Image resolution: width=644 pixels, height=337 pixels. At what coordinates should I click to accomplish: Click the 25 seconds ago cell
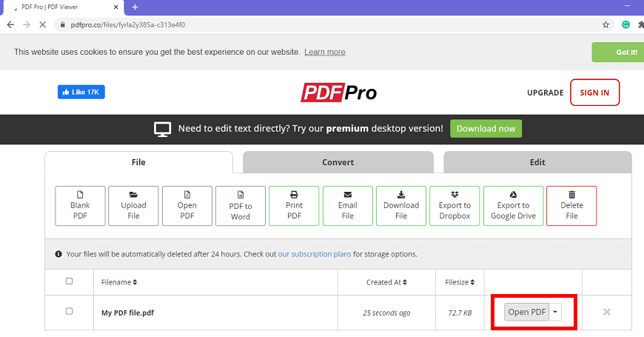click(x=386, y=313)
